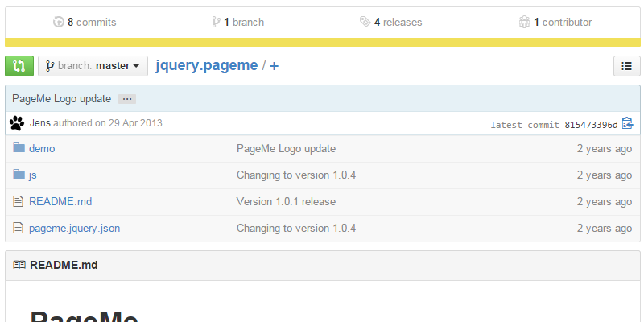
Task: Open the Jens author profile link
Action: 39,123
